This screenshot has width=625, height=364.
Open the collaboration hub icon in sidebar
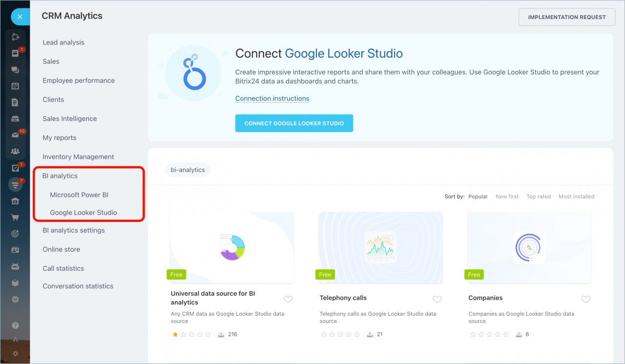pos(15,37)
